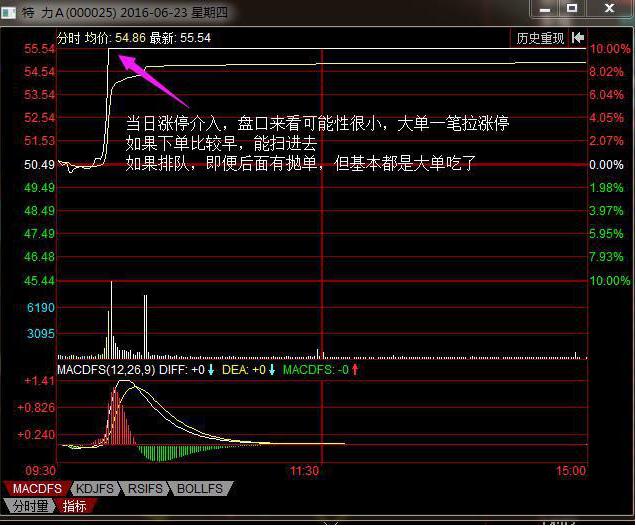Minimize the stock chart window
The height and width of the screenshot is (529, 636).
click(x=545, y=9)
